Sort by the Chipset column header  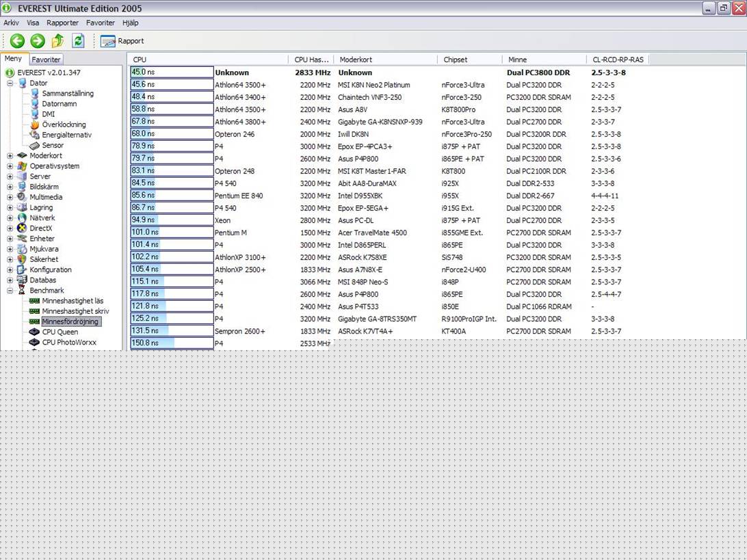pos(470,59)
